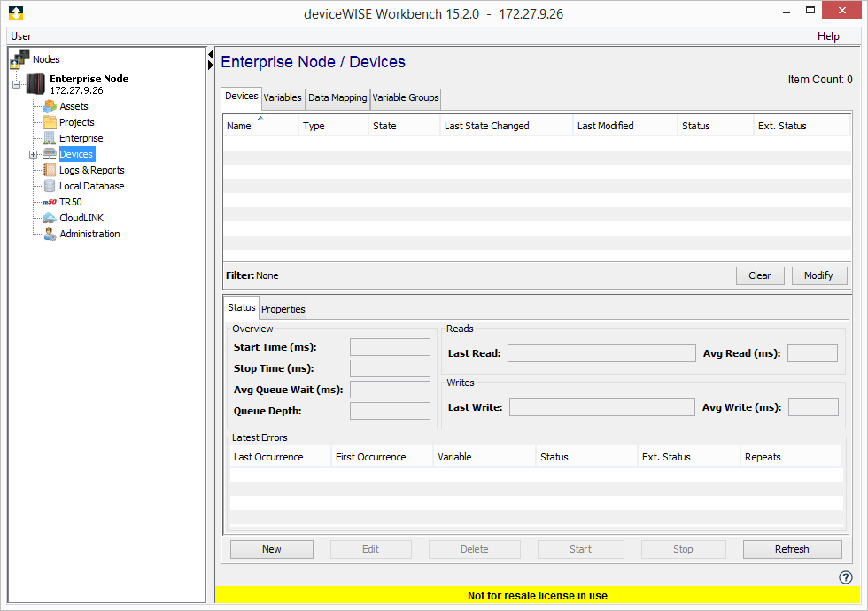Select CloudLINK tree item
Viewport: 868px width, 611px height.
point(81,218)
